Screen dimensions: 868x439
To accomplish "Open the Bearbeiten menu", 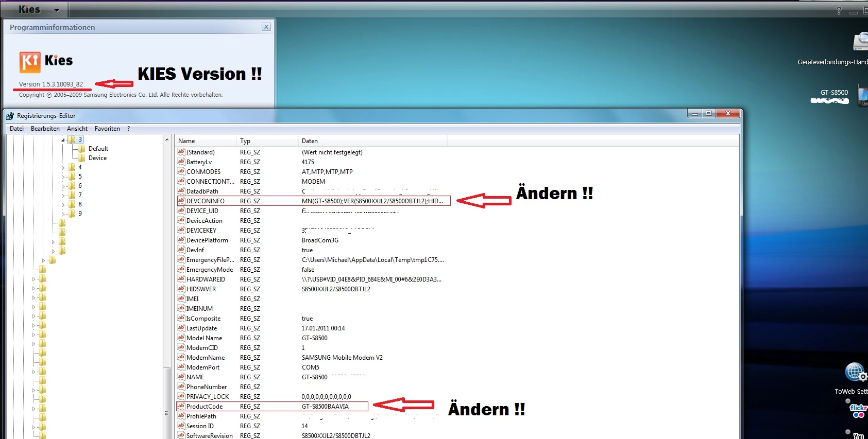I will pyautogui.click(x=45, y=129).
